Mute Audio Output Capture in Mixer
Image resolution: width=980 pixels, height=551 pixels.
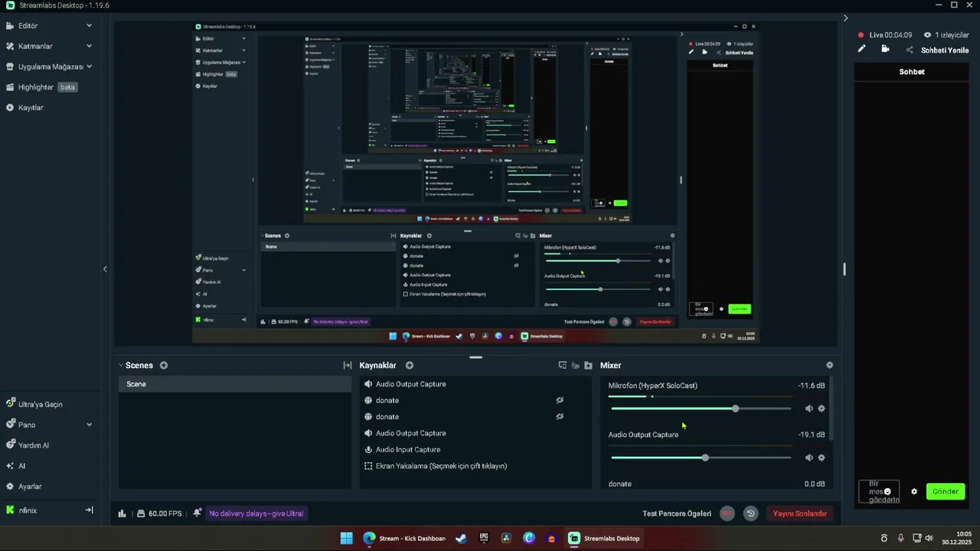point(808,458)
